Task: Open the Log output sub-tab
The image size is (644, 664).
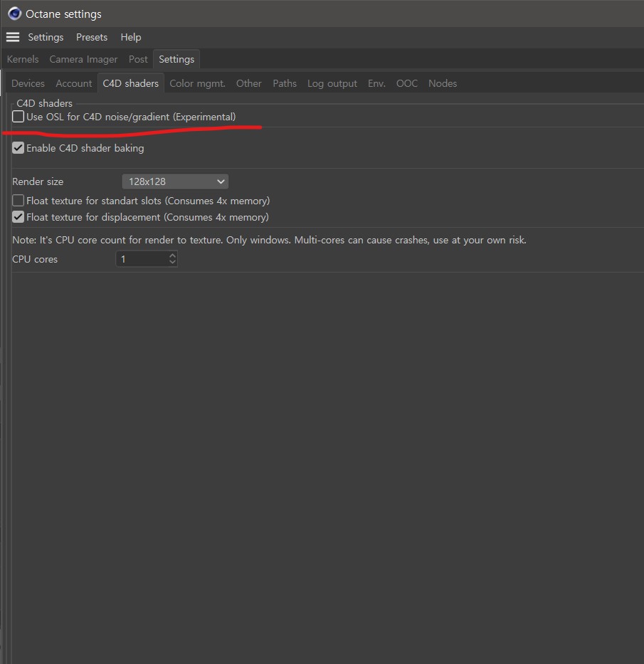Action: (x=332, y=83)
